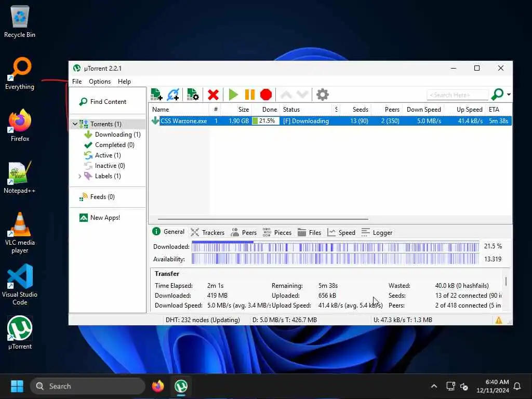Sort by the Status column header
The height and width of the screenshot is (399, 532).
305,110
